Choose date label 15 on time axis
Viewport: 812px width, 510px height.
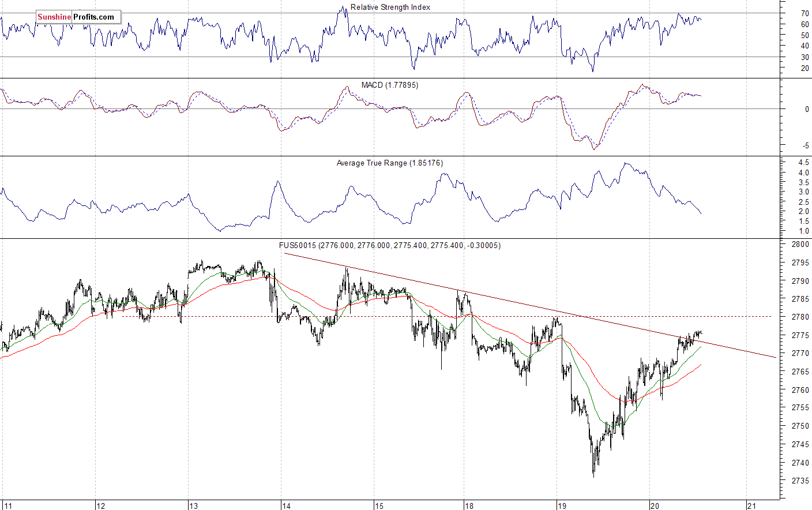tap(379, 506)
